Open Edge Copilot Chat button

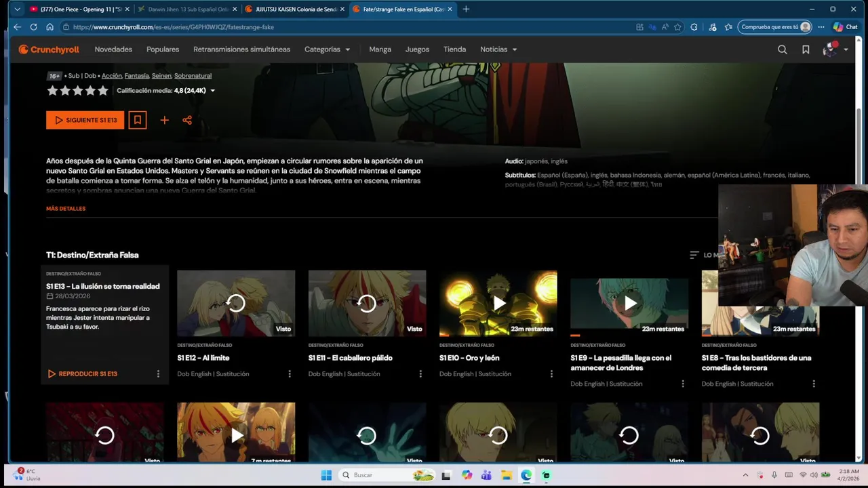point(845,27)
